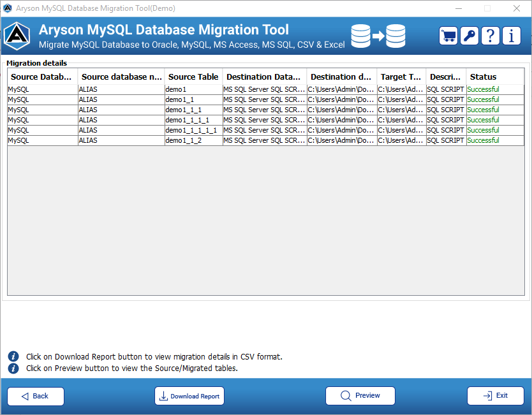The height and width of the screenshot is (415, 532).
Task: Click the Destination d... column header
Action: (x=342, y=76)
